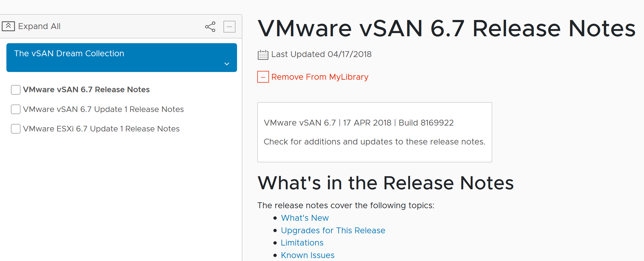Select the ESXi 6.7 Update 1 checkbox
644x261 pixels.
tap(16, 129)
